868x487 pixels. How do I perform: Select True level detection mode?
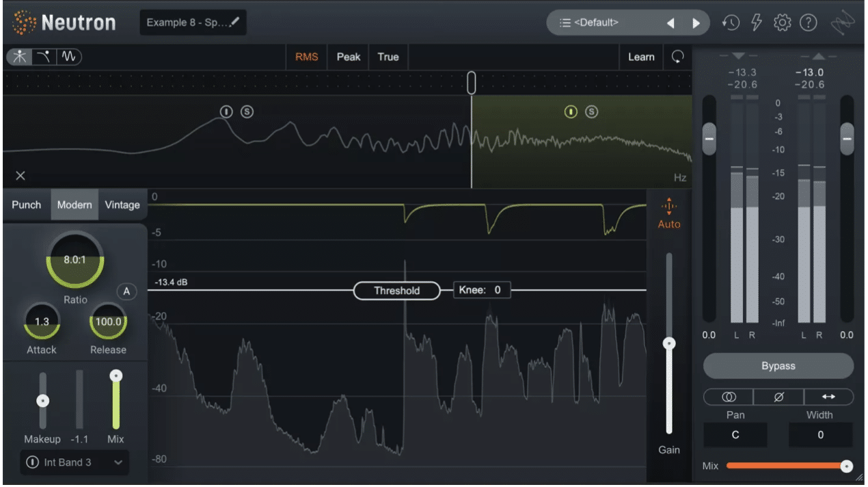388,57
